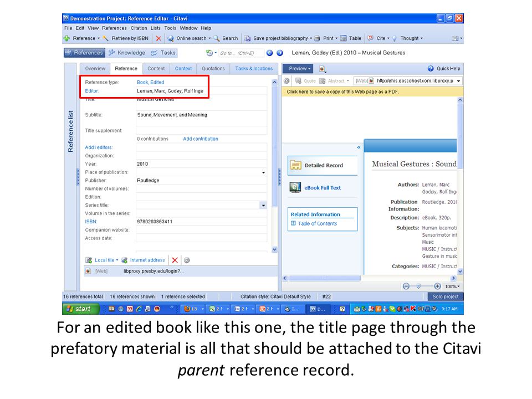The height and width of the screenshot is (399, 532).
Task: Open the Citation menu
Action: 139,28
